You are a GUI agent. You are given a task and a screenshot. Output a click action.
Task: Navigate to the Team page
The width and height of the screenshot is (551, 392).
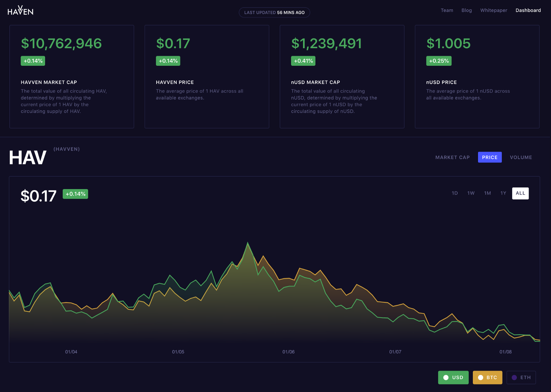click(447, 10)
